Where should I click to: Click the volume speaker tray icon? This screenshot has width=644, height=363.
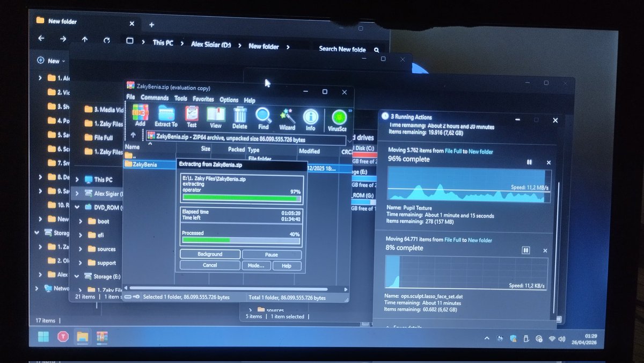562,339
